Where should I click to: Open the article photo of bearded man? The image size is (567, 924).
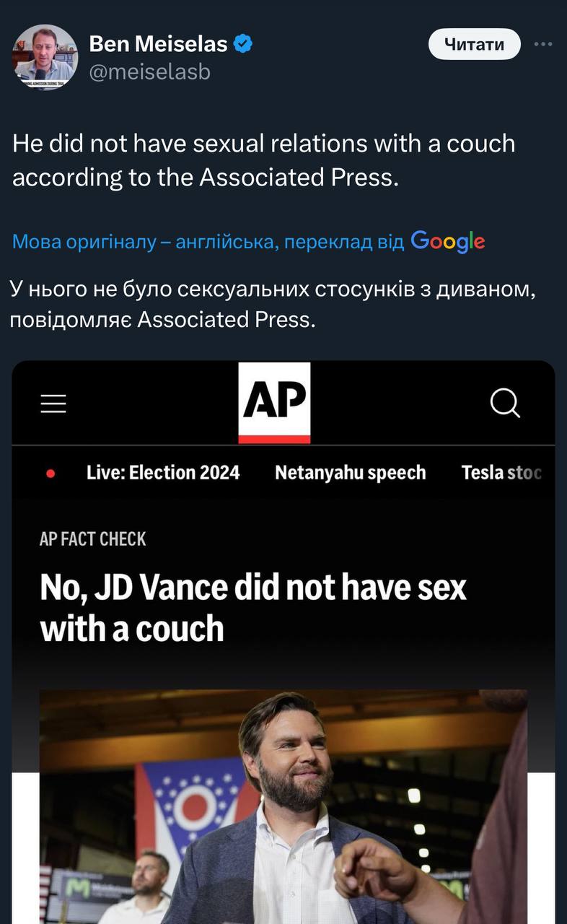pos(283,806)
